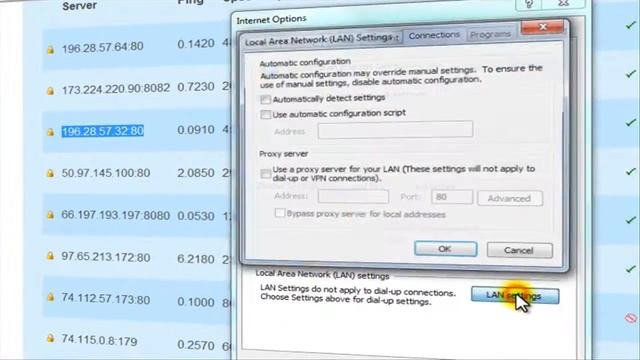This screenshot has width=640, height=360.
Task: Select proxy entry 74.115.0.8:179
Action: coord(99,340)
